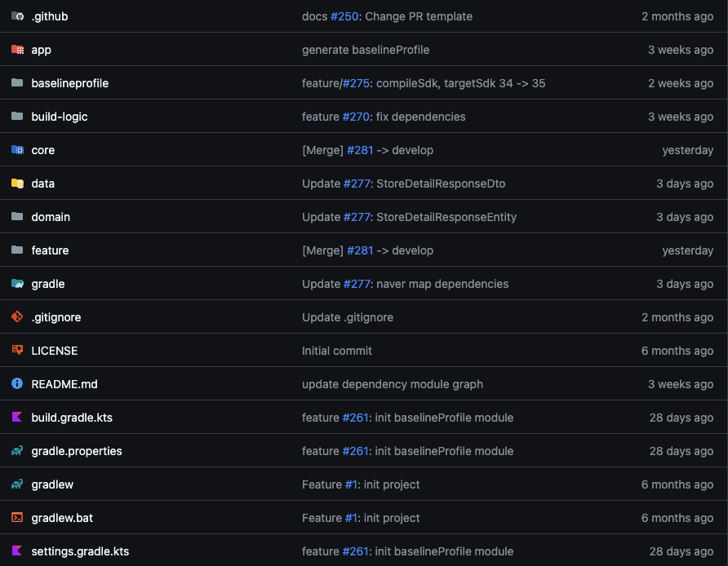The image size is (728, 566).
Task: Open the gradlew file name
Action: click(x=52, y=484)
